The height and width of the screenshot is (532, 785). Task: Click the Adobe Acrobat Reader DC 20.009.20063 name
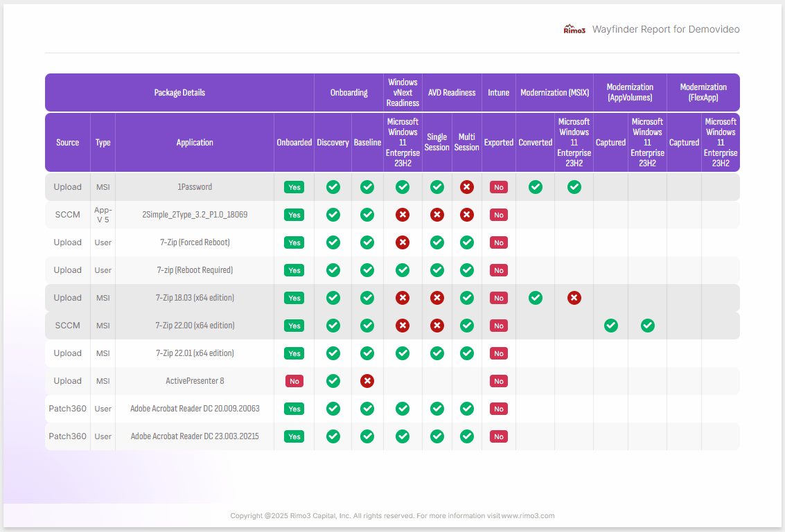pyautogui.click(x=195, y=409)
